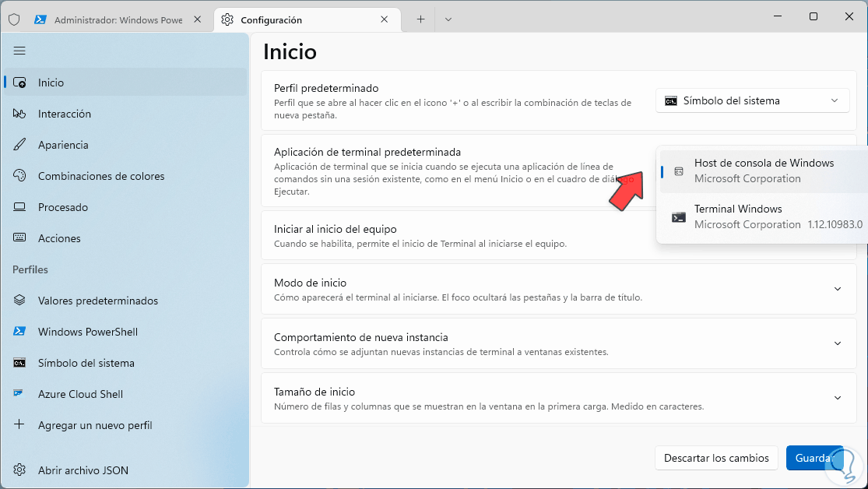Close the Configuración tab
Image resolution: width=868 pixels, height=489 pixels.
385,19
